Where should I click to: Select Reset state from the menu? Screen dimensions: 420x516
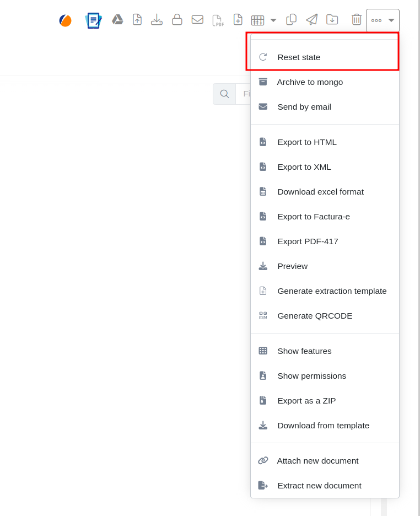pyautogui.click(x=299, y=57)
